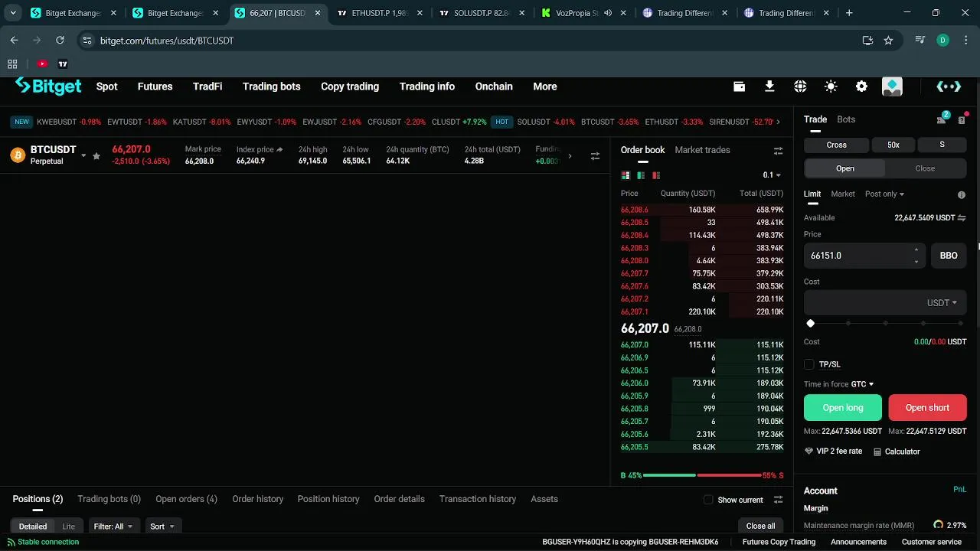The height and width of the screenshot is (551, 980).
Task: Open the VIP 2 fee rate link
Action: [x=833, y=452]
